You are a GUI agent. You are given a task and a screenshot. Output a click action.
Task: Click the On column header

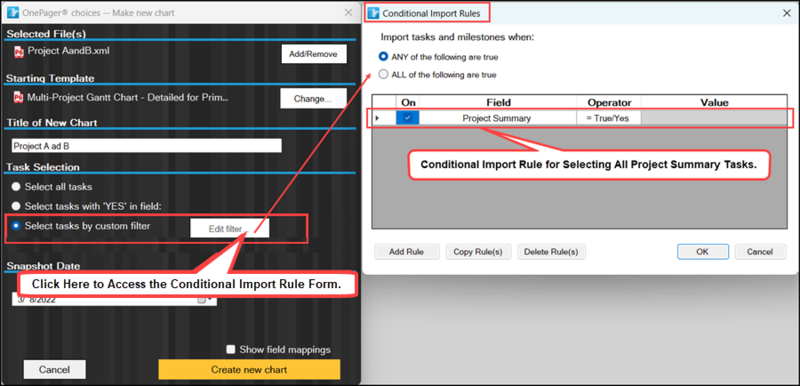pyautogui.click(x=408, y=102)
